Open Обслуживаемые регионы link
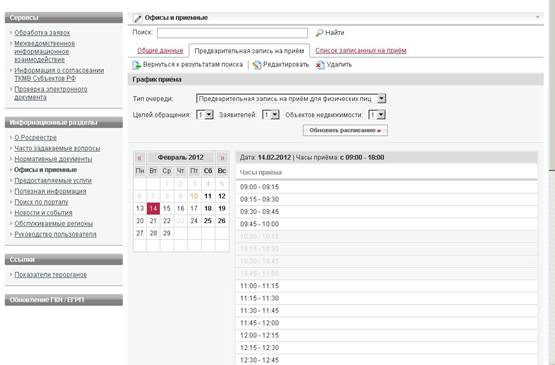The height and width of the screenshot is (365, 555). [53, 223]
